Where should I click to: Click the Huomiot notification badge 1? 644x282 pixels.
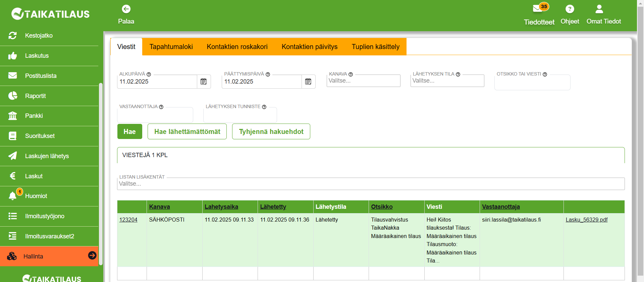[20, 192]
